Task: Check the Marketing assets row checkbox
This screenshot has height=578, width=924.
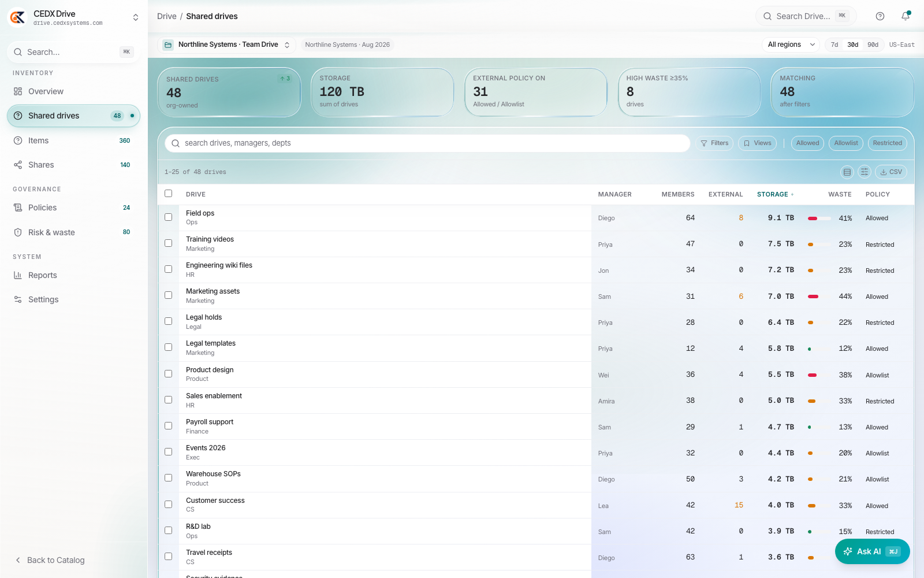Action: pos(169,295)
